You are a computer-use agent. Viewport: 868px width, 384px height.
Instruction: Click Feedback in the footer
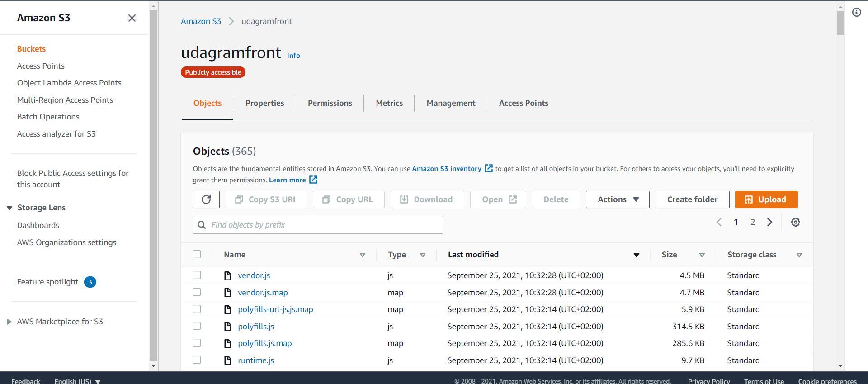coord(26,381)
